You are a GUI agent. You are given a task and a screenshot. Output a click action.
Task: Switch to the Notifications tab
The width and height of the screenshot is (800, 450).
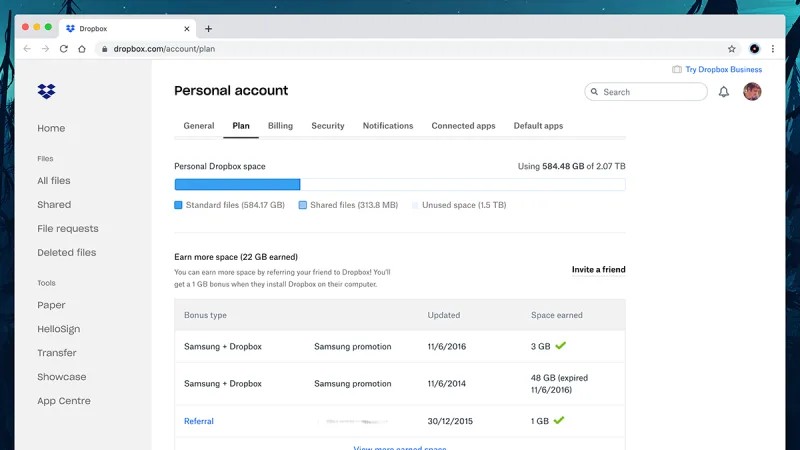coord(388,126)
